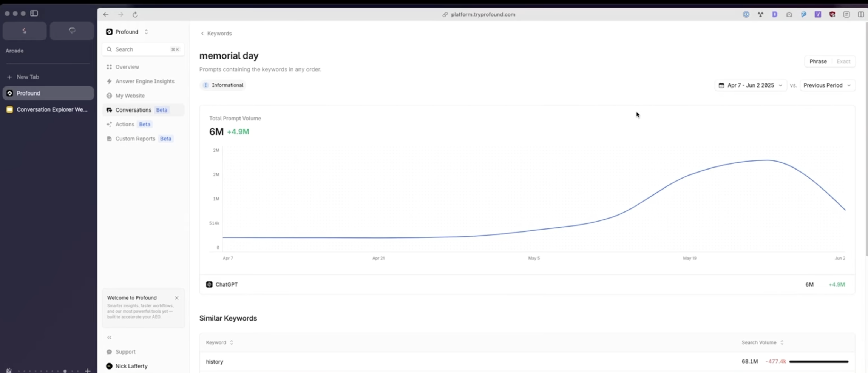Open Custom Reports document icon
Viewport: 868px width, 373px height.
point(109,139)
